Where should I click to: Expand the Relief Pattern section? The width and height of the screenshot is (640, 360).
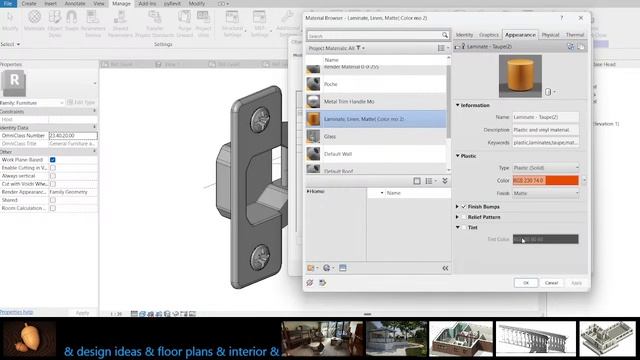[x=458, y=217]
